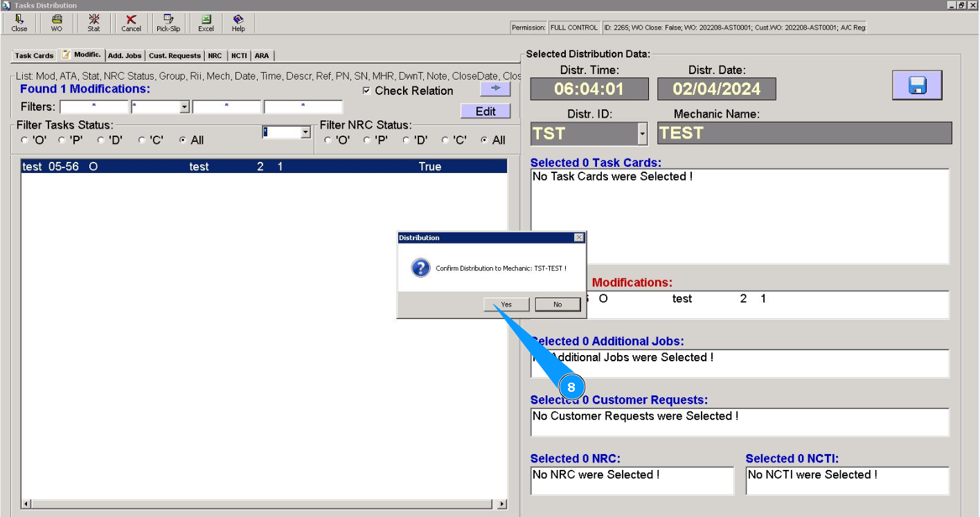Click the Tasks Distribution title bar icon

click(6, 5)
